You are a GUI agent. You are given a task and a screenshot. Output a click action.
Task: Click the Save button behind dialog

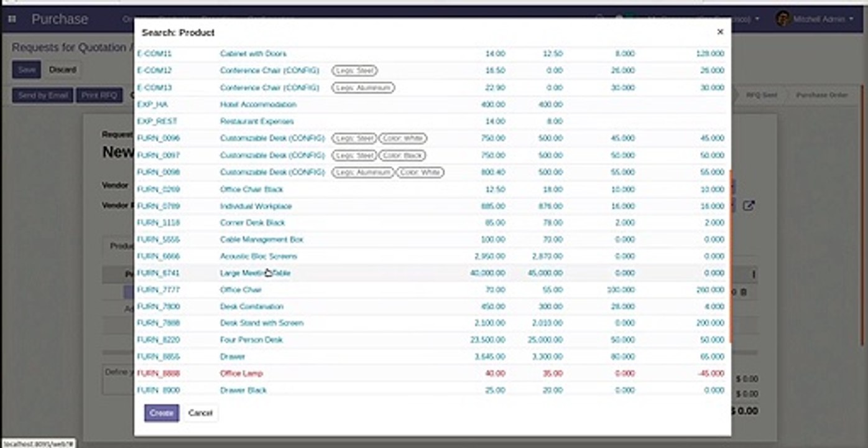(27, 70)
